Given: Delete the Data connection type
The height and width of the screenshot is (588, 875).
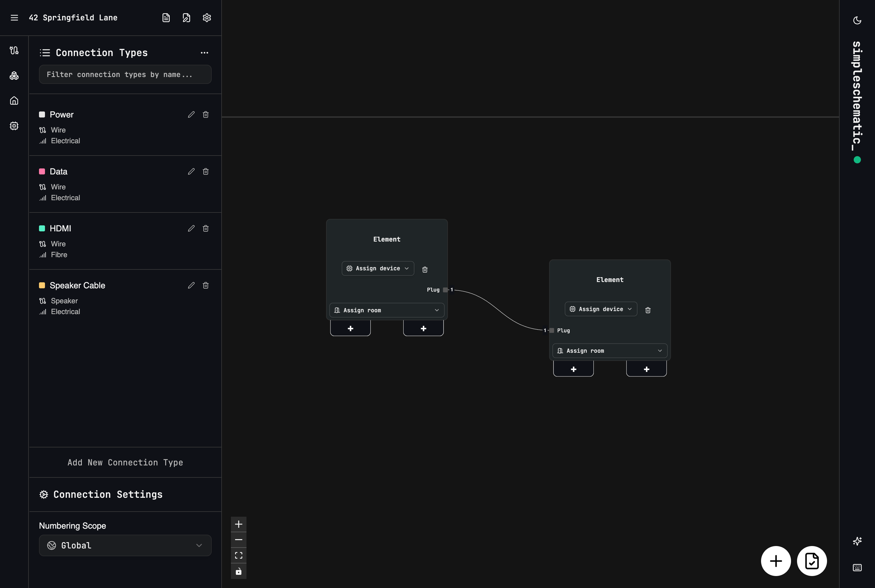Looking at the screenshot, I should click(206, 171).
